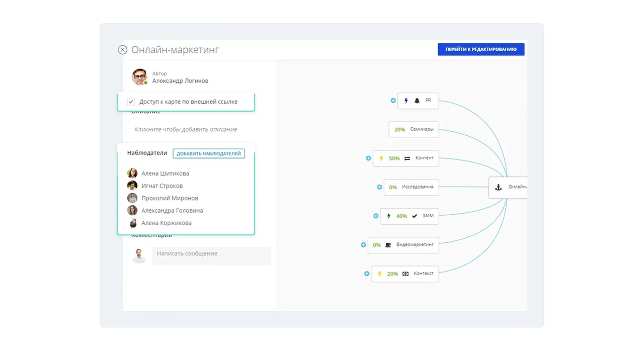Click the green lightning icon in SMM node

[388, 216]
